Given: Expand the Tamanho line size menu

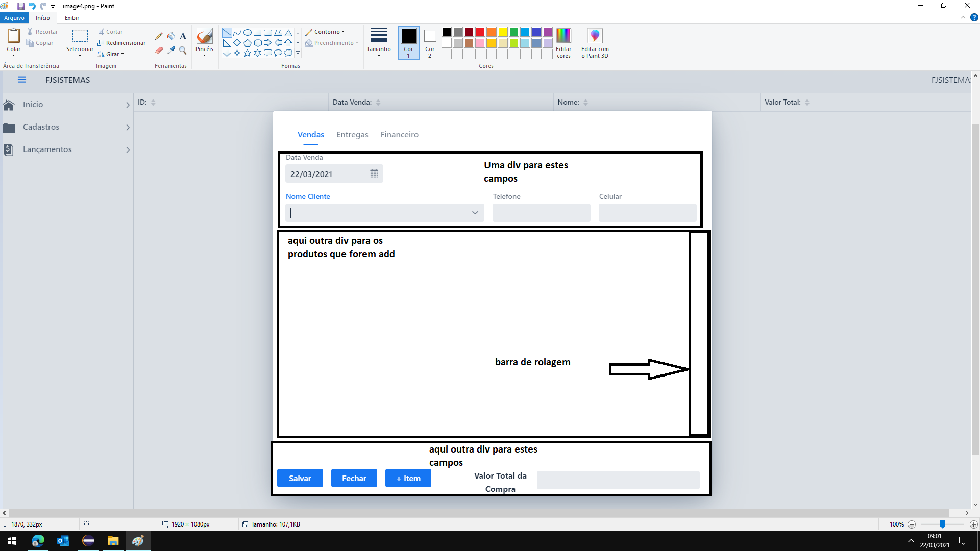Looking at the screenshot, I should (379, 43).
